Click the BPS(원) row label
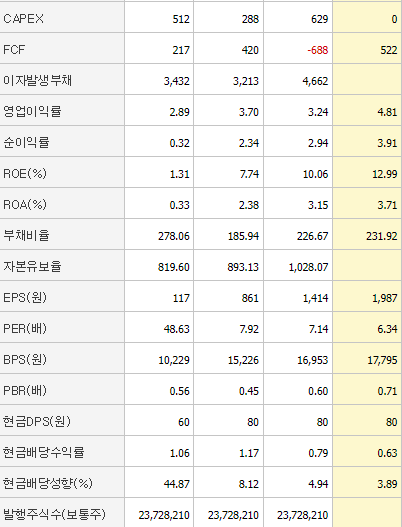Viewport: 402px width, 527px height. 25,359
